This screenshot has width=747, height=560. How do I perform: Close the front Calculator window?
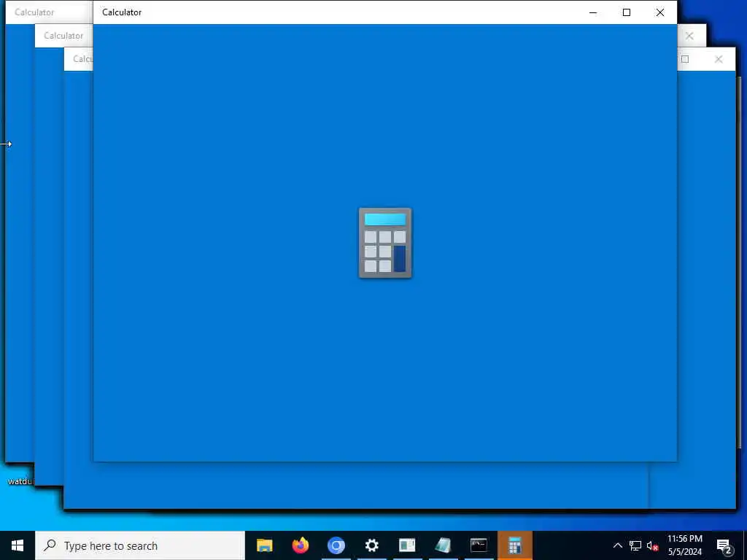[x=659, y=12]
